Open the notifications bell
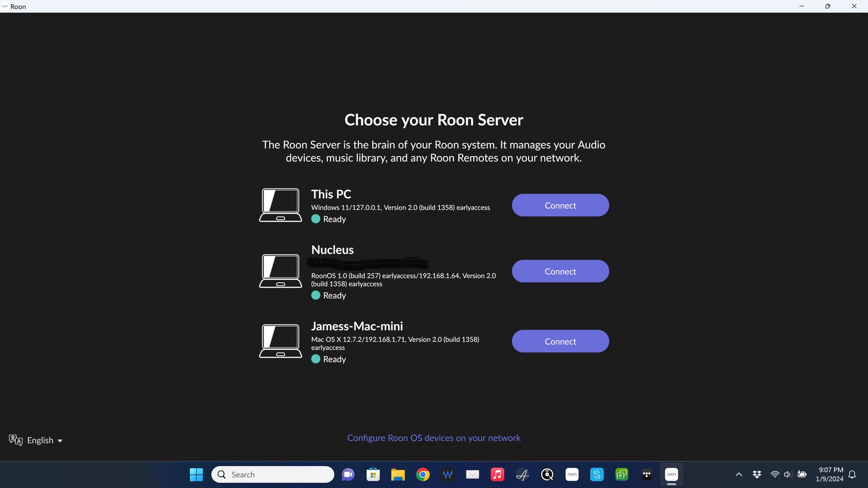 coord(852,474)
